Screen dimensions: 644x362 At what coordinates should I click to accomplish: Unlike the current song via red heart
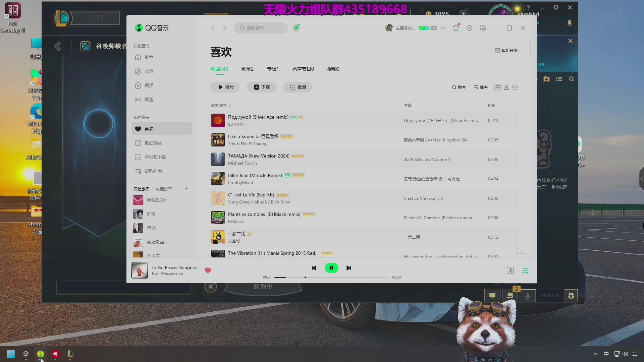click(x=208, y=270)
